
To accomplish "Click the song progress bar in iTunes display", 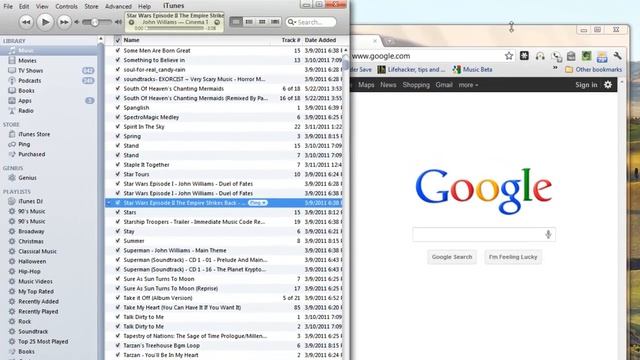I will (x=174, y=28).
